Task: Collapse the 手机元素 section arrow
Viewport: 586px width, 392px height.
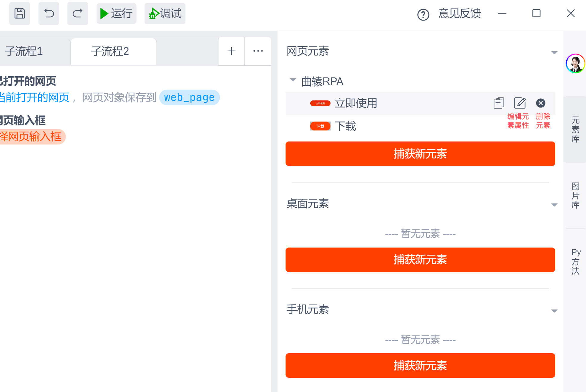Action: (554, 311)
